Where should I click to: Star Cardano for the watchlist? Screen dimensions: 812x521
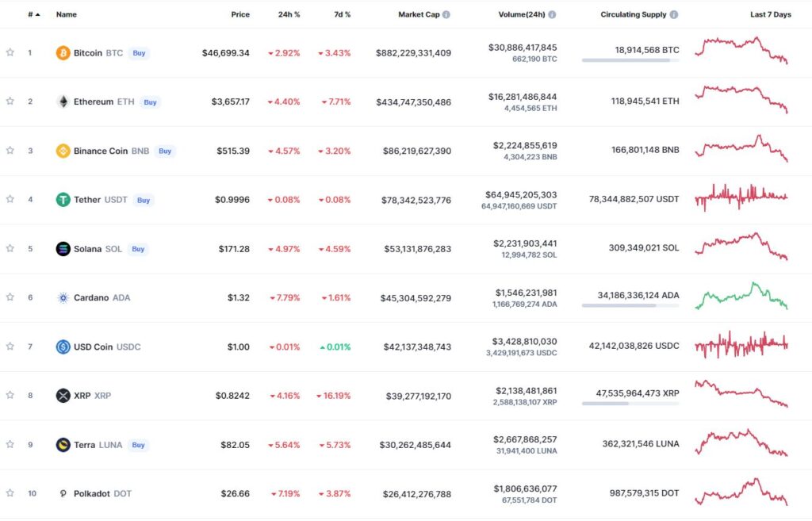(x=10, y=297)
